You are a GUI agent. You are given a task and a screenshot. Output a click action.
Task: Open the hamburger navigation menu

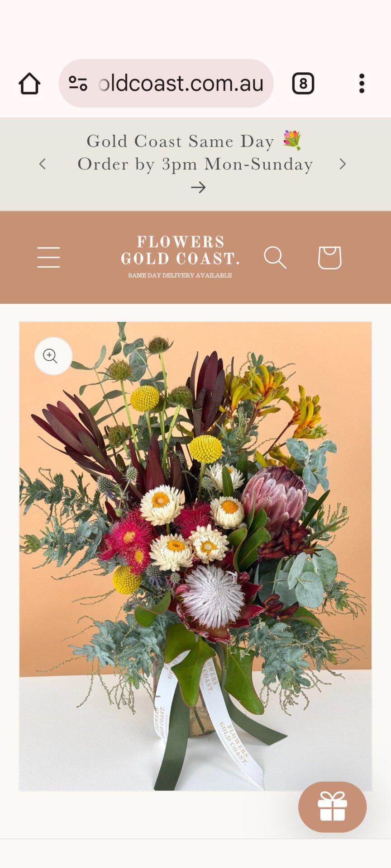(x=48, y=257)
